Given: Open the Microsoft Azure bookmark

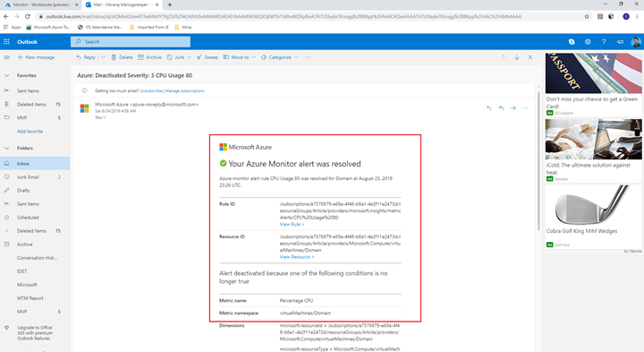Looking at the screenshot, I should pos(48,27).
